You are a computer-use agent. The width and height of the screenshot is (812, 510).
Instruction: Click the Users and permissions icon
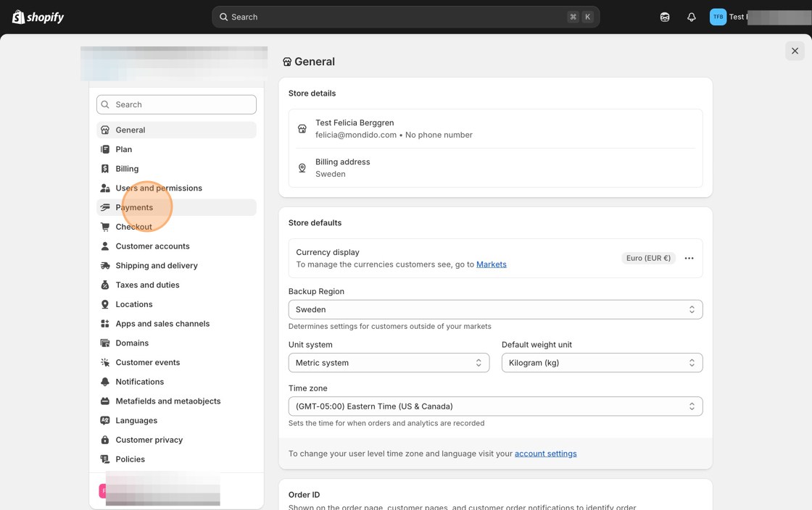tap(105, 188)
